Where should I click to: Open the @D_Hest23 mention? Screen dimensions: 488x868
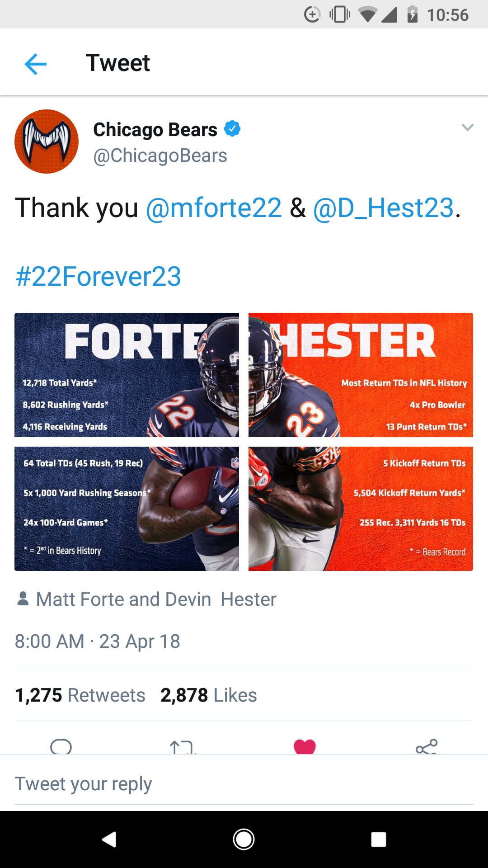384,208
